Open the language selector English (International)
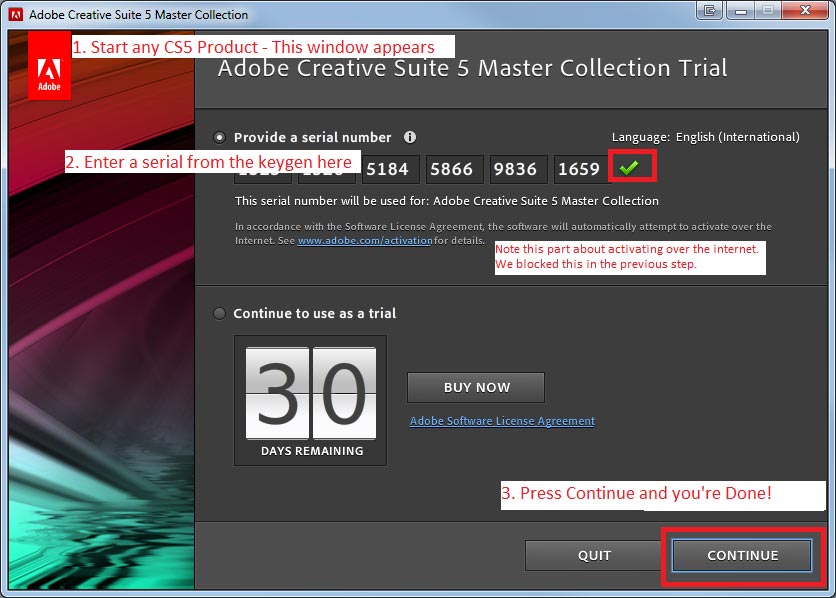 (737, 137)
